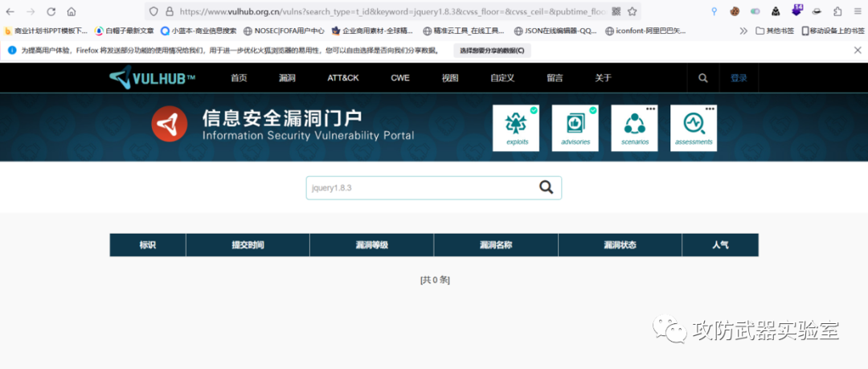Click the 标识 column header

[148, 245]
